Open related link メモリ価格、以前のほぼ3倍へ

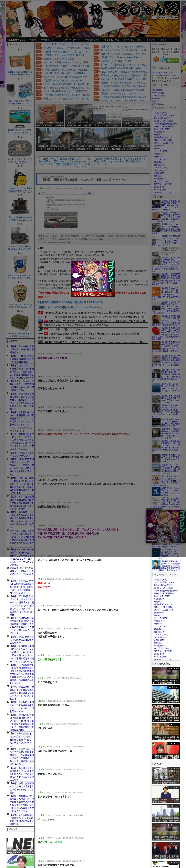click(64, 329)
